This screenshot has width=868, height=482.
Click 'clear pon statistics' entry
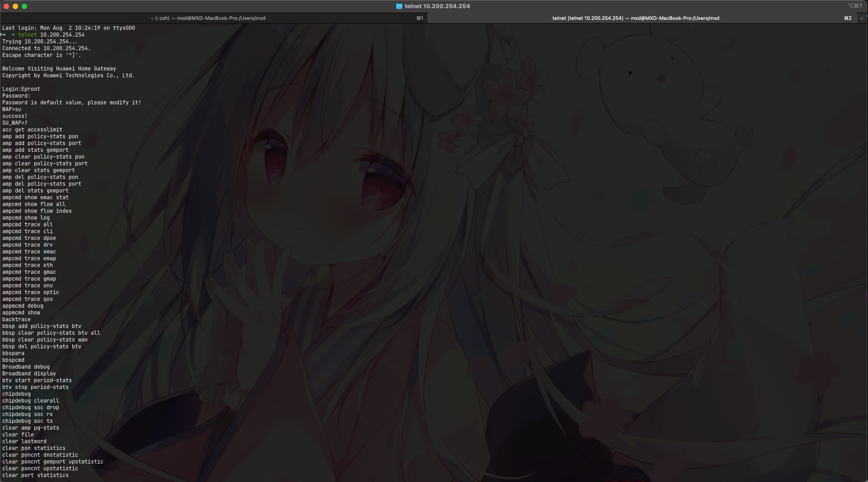34,448
